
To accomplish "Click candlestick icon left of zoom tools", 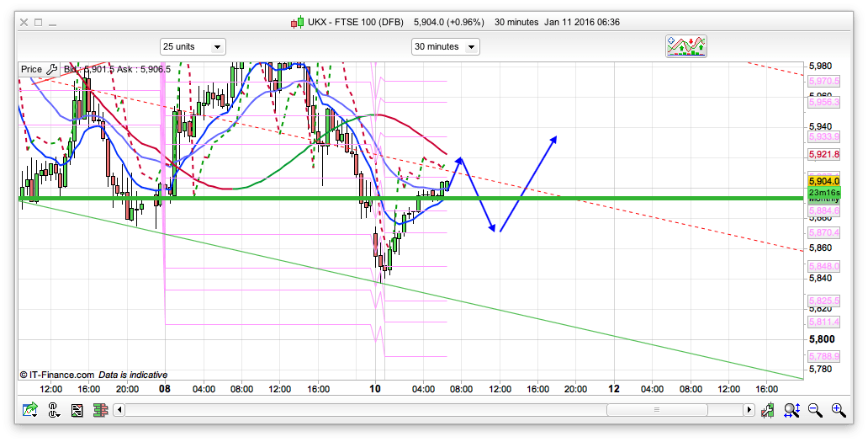I will click(768, 410).
